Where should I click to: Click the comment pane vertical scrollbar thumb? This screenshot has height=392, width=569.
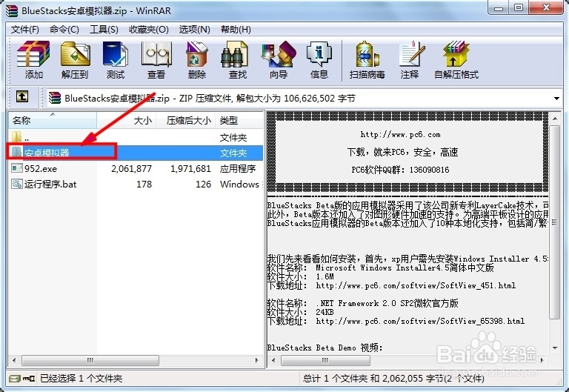coord(554,222)
